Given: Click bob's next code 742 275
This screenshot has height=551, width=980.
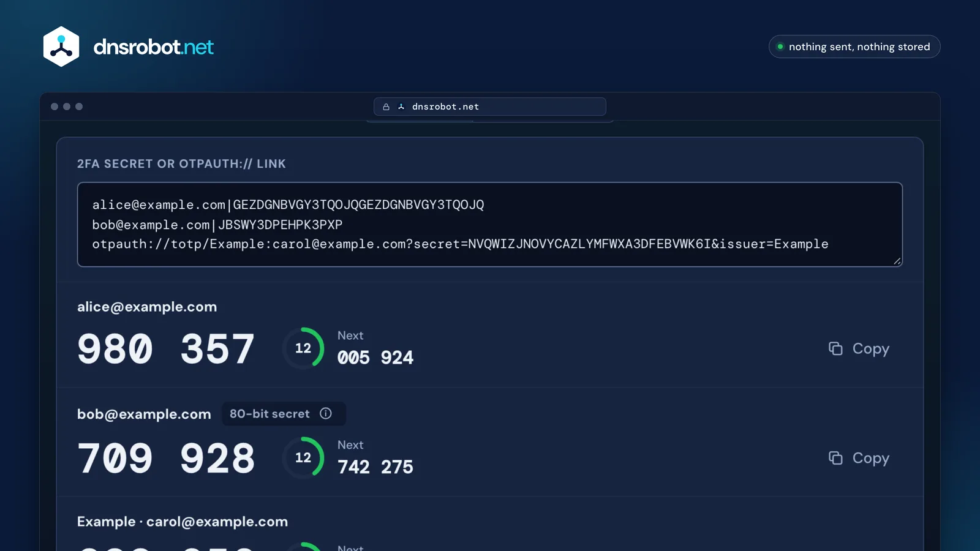Looking at the screenshot, I should 375,467.
